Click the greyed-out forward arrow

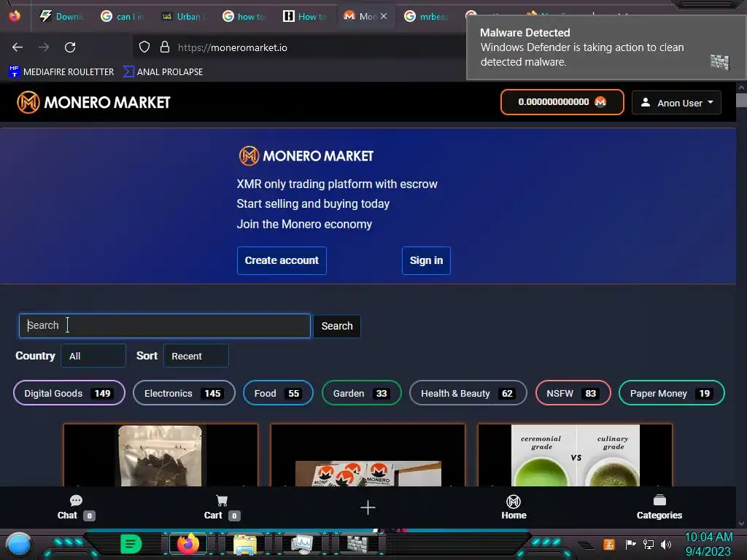pos(44,47)
